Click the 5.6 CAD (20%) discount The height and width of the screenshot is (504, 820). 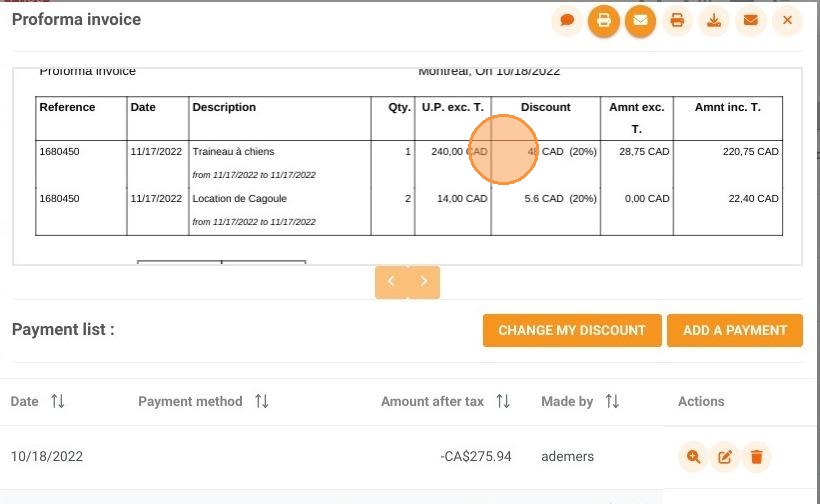coord(561,199)
